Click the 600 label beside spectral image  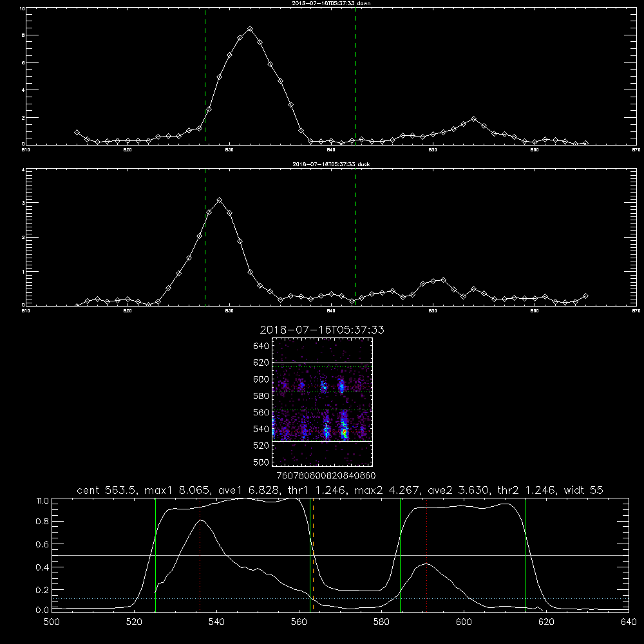(261, 379)
